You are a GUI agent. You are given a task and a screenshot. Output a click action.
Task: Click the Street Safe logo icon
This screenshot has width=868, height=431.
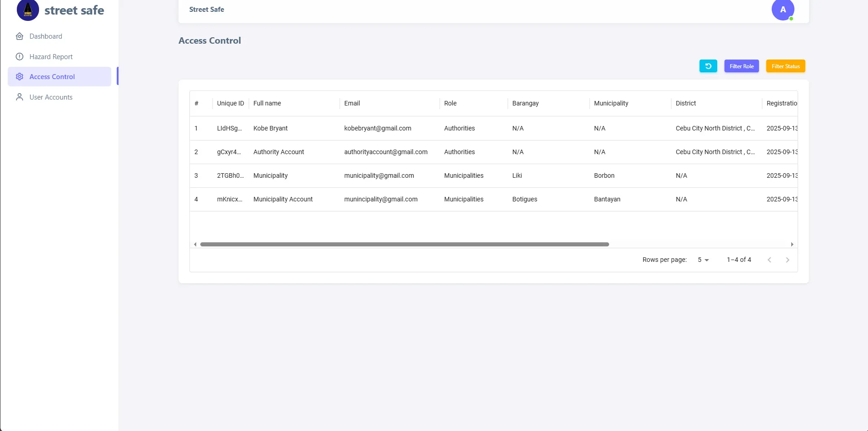point(28,10)
